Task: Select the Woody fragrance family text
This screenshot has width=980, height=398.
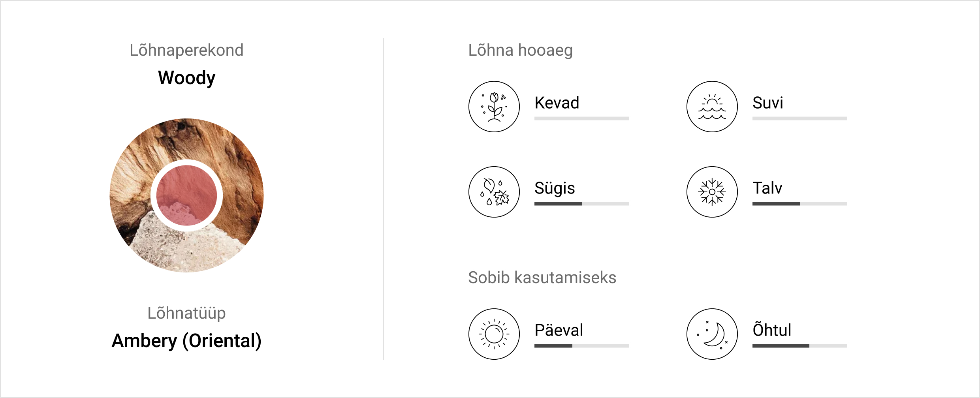Action: pos(186,78)
